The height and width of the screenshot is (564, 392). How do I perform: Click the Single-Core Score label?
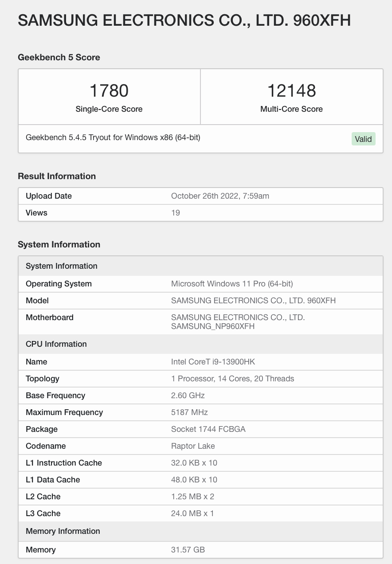(x=109, y=109)
